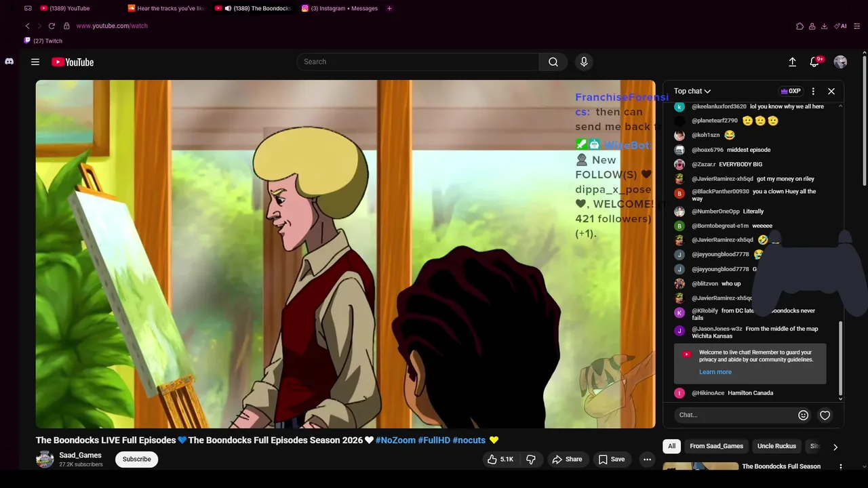Send a heart reaction in chat
The width and height of the screenshot is (868, 488).
pyautogui.click(x=825, y=415)
